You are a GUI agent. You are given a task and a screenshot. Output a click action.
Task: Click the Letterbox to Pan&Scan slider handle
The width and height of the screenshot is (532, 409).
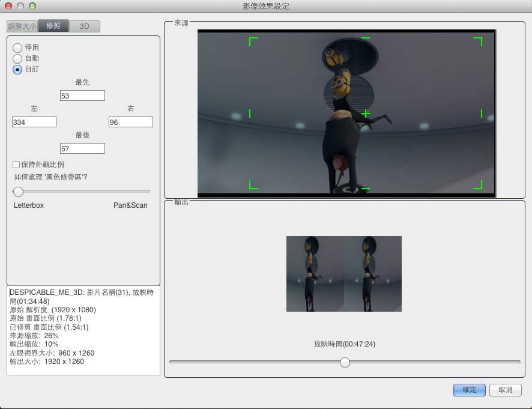(19, 192)
